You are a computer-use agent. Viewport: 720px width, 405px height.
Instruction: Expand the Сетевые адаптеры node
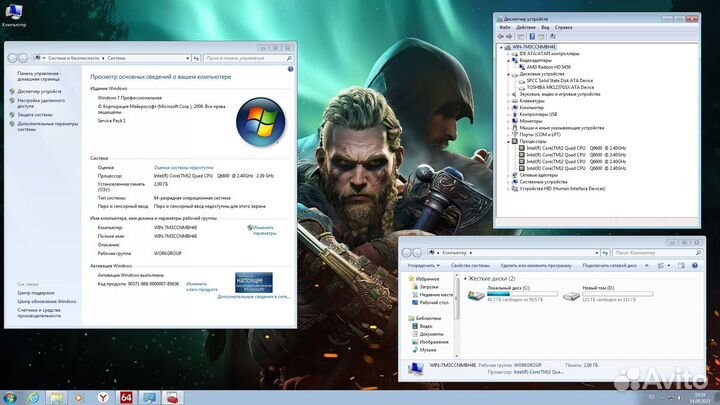[x=508, y=175]
